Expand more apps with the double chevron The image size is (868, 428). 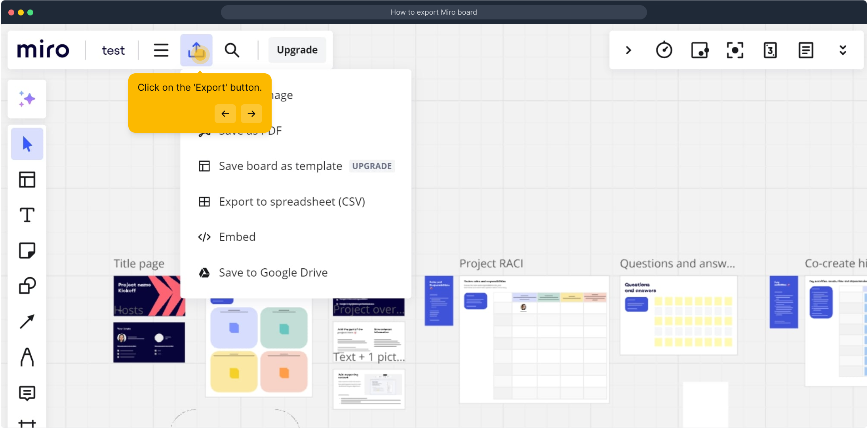[x=843, y=50]
